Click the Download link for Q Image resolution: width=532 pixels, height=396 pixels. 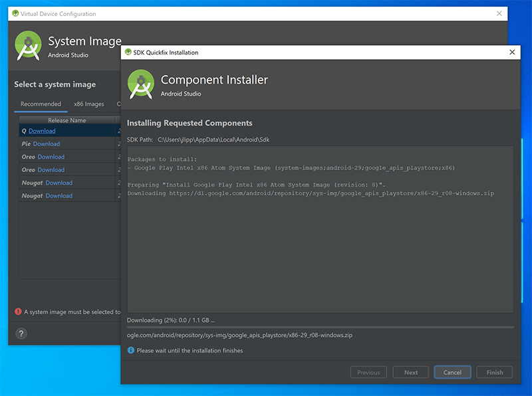(x=42, y=131)
